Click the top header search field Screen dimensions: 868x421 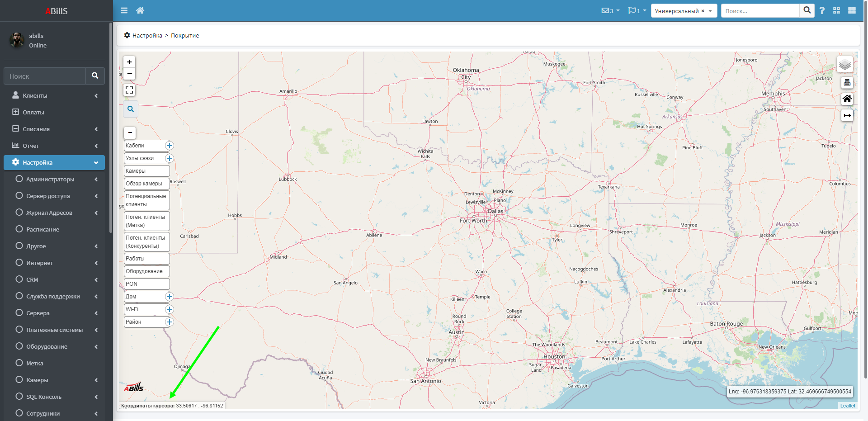(x=759, y=11)
